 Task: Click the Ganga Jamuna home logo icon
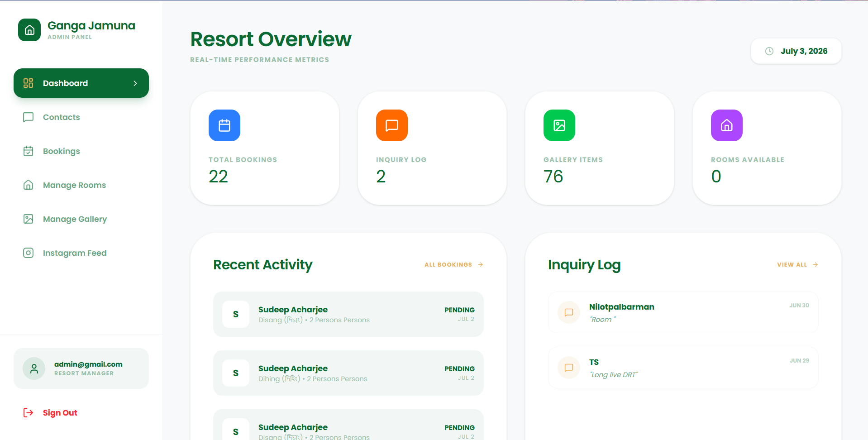[x=29, y=30]
